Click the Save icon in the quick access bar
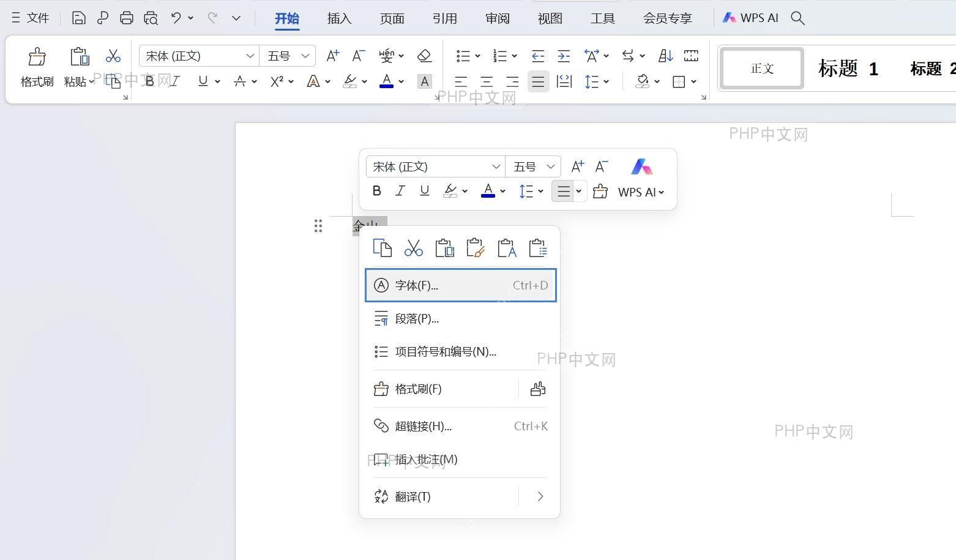Screen dimensions: 956x560 click(78, 18)
